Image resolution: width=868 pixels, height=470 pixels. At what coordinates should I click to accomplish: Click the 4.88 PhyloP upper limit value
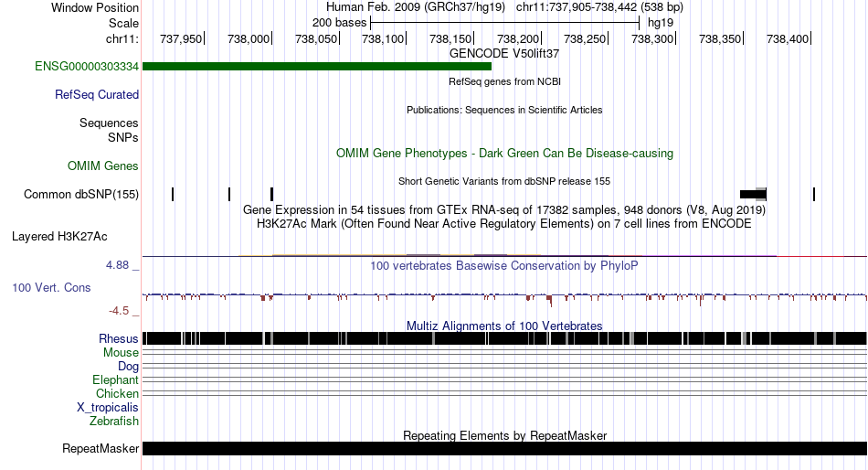click(x=117, y=265)
